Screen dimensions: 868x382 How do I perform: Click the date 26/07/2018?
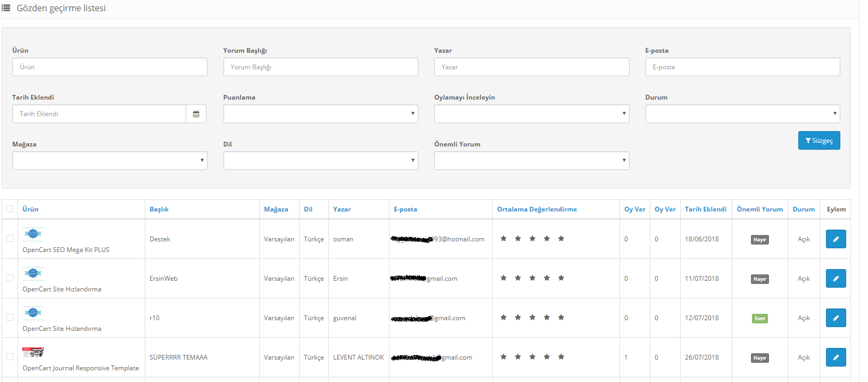(x=701, y=357)
